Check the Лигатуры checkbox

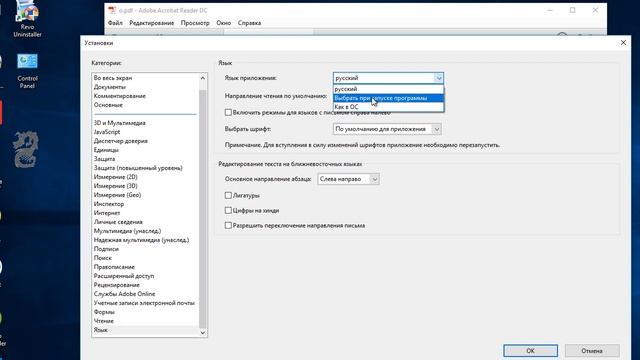pyautogui.click(x=228, y=196)
